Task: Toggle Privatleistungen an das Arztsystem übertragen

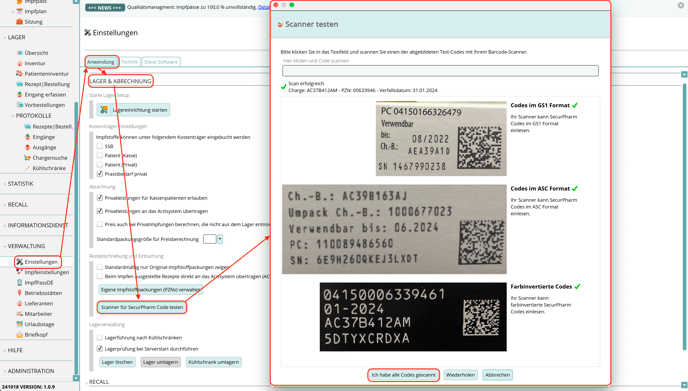Action: pos(100,211)
